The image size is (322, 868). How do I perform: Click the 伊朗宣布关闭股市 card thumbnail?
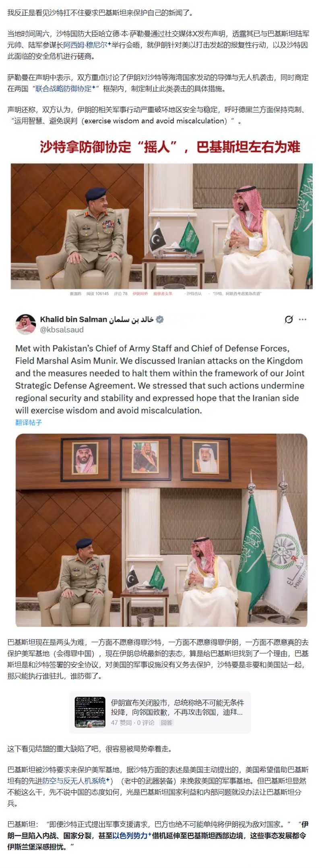coord(90,712)
